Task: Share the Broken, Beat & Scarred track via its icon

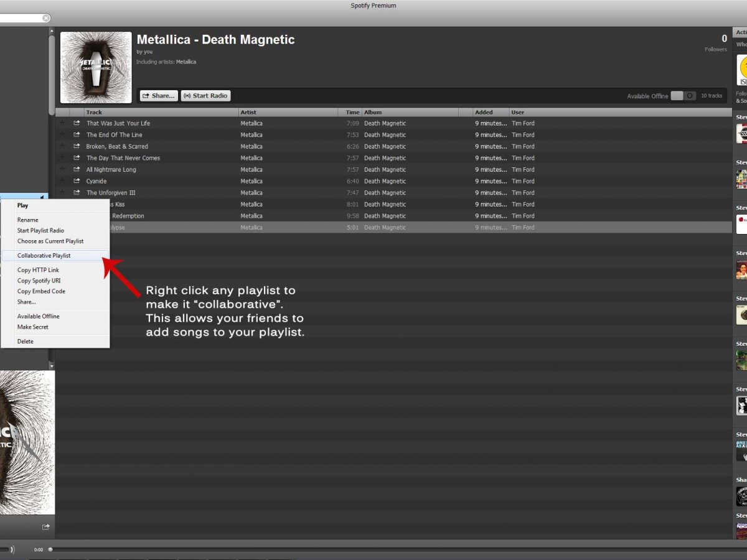Action: click(77, 147)
